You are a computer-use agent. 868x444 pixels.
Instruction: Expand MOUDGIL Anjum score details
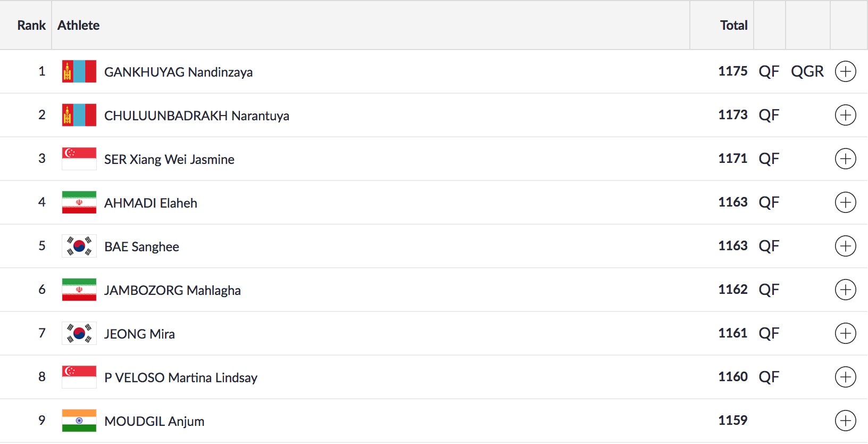[845, 421]
